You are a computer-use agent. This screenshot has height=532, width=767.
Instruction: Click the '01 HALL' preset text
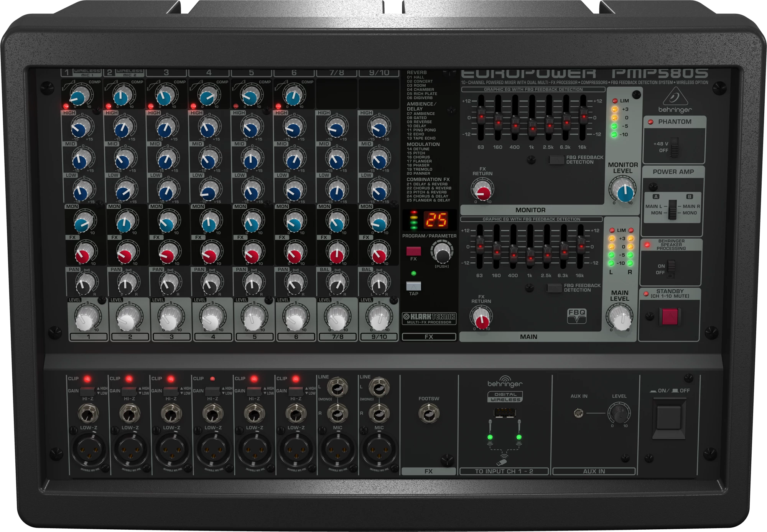[415, 77]
